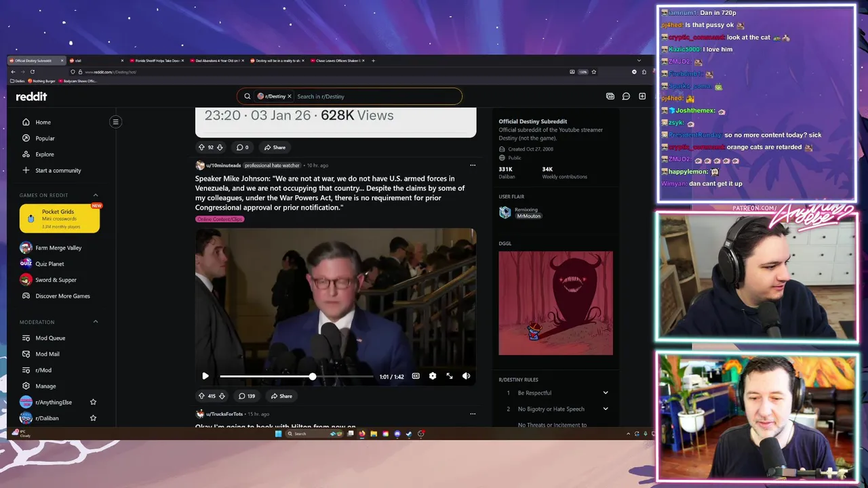
Task: Click the search magnifier icon
Action: 248,96
